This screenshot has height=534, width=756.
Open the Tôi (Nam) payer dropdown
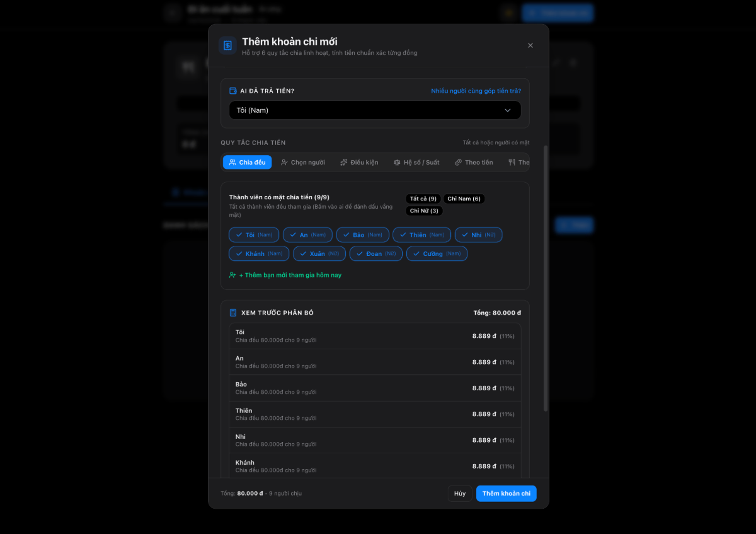(x=375, y=110)
